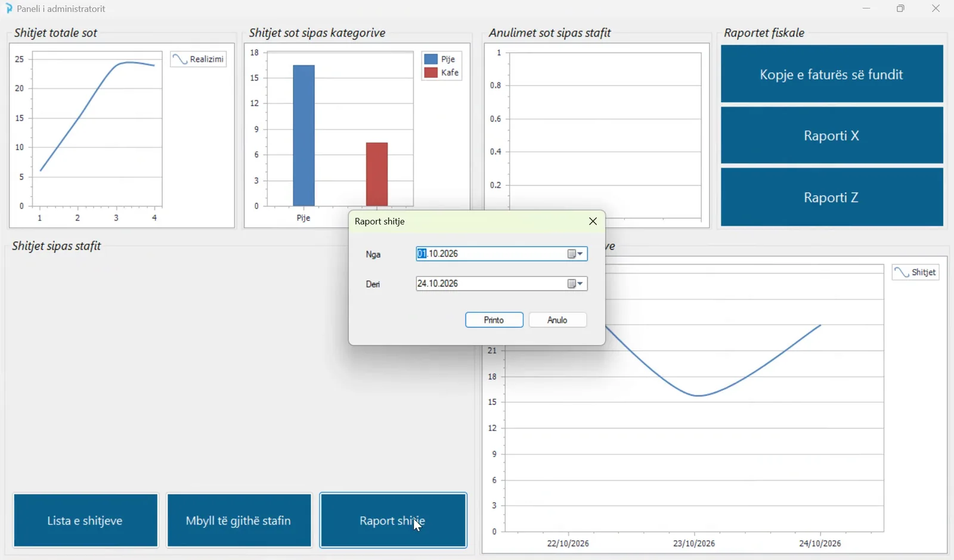Open the Nga date calendar dropdown
954x560 pixels.
[575, 254]
